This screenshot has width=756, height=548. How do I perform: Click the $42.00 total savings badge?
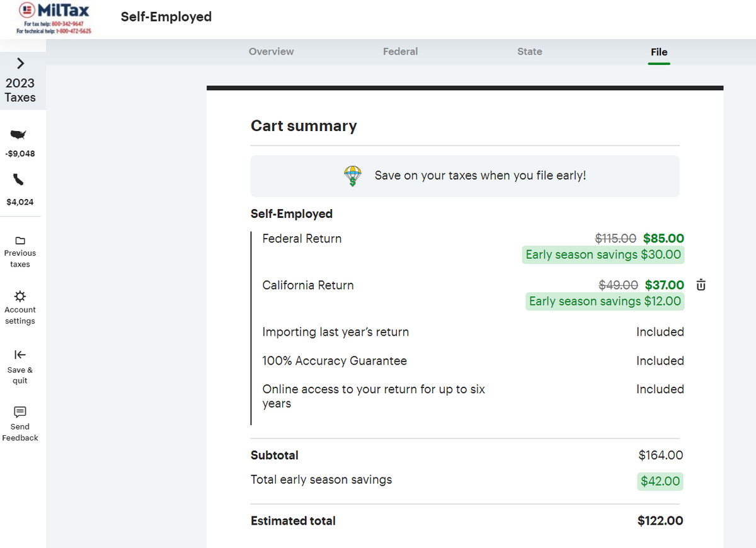pos(660,481)
